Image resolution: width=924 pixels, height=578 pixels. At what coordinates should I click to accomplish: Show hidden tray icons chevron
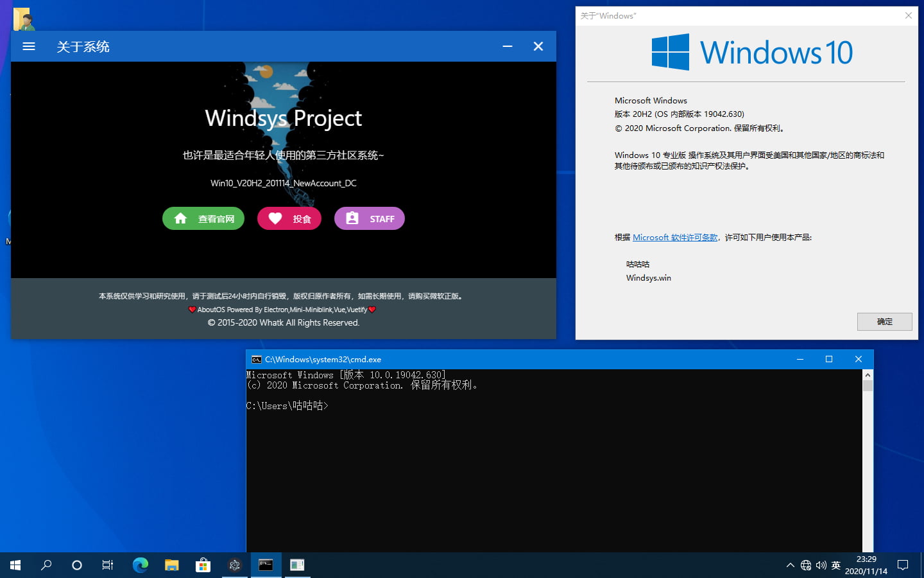(790, 565)
